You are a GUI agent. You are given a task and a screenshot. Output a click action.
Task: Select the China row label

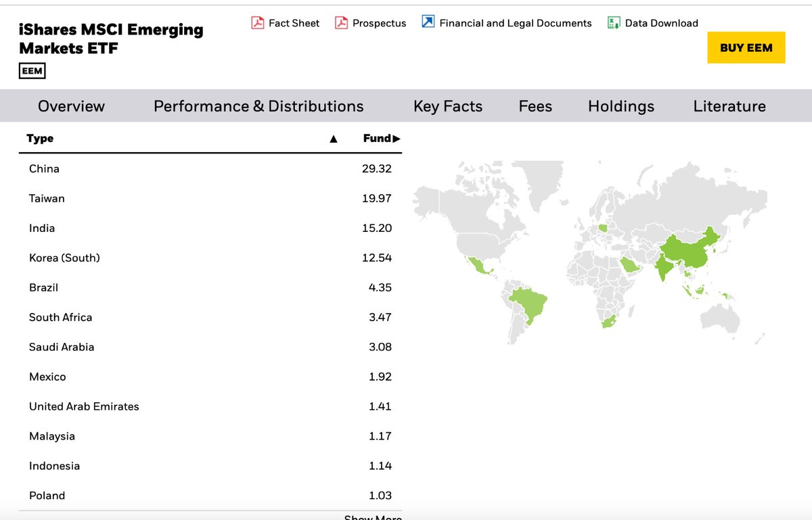click(x=44, y=168)
